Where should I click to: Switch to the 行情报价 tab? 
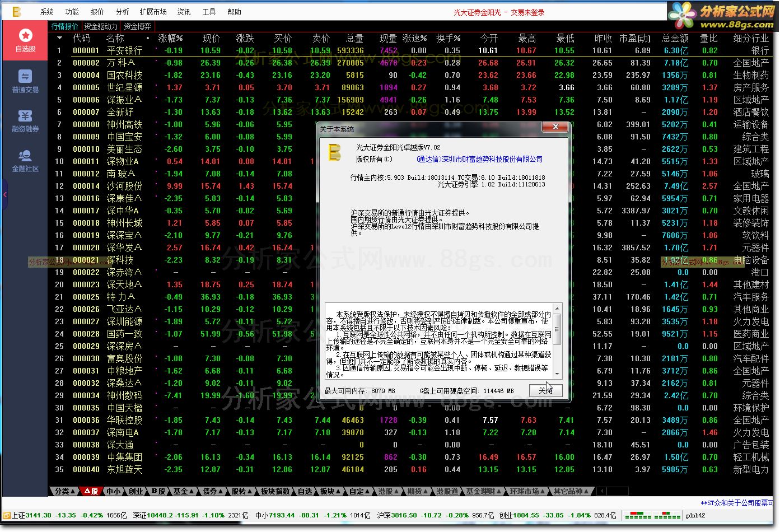65,26
